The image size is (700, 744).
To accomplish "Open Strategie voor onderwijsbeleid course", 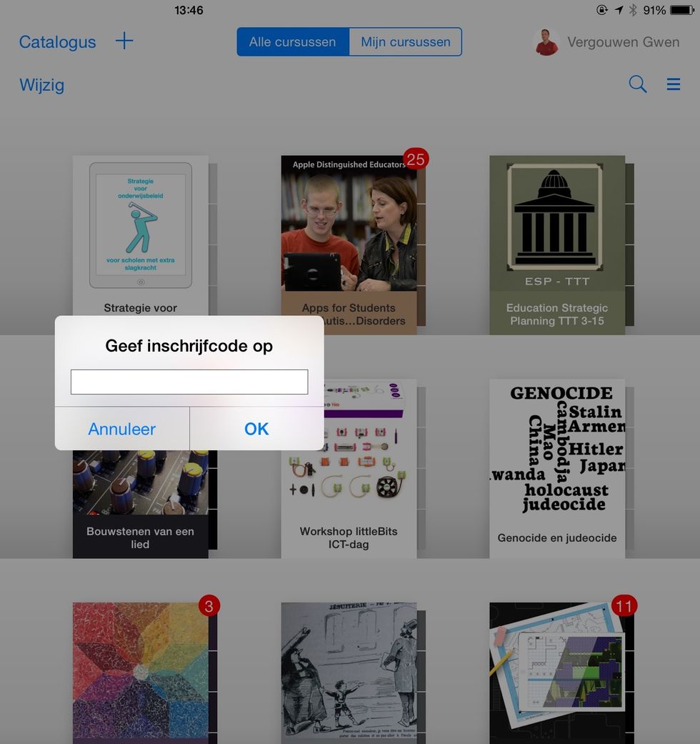I will point(141,229).
